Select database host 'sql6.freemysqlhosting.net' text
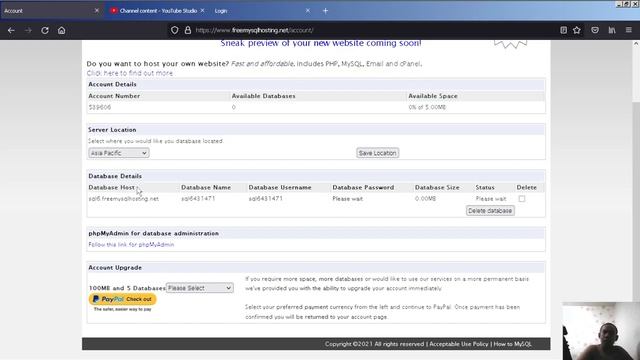This screenshot has width=640, height=360. (x=124, y=199)
